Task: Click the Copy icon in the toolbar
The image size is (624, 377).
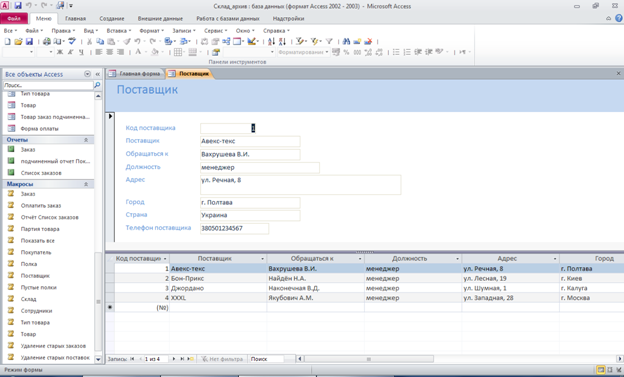Action: [x=100, y=41]
